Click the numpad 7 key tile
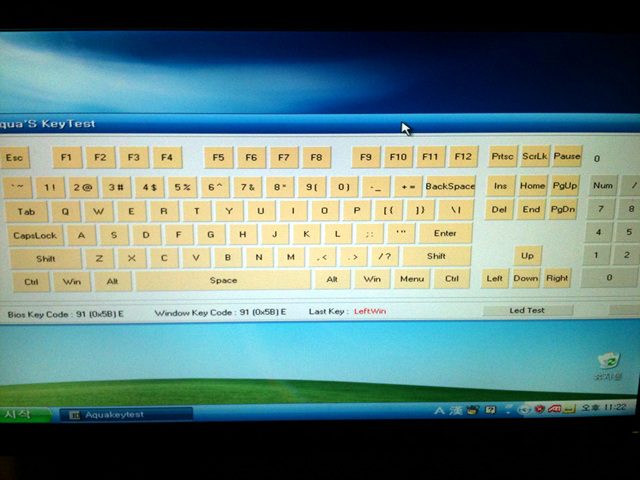Screen dimensions: 640x480 (x=601, y=209)
